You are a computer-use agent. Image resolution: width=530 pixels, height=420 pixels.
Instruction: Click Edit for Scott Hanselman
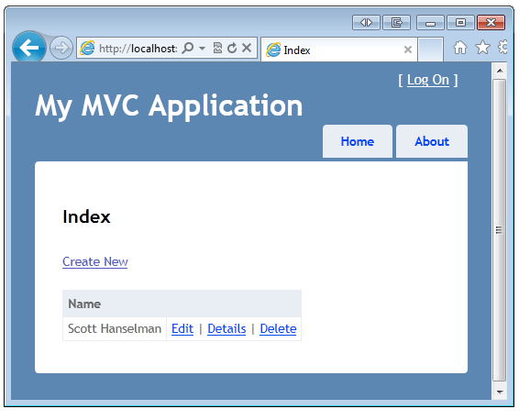coord(182,328)
